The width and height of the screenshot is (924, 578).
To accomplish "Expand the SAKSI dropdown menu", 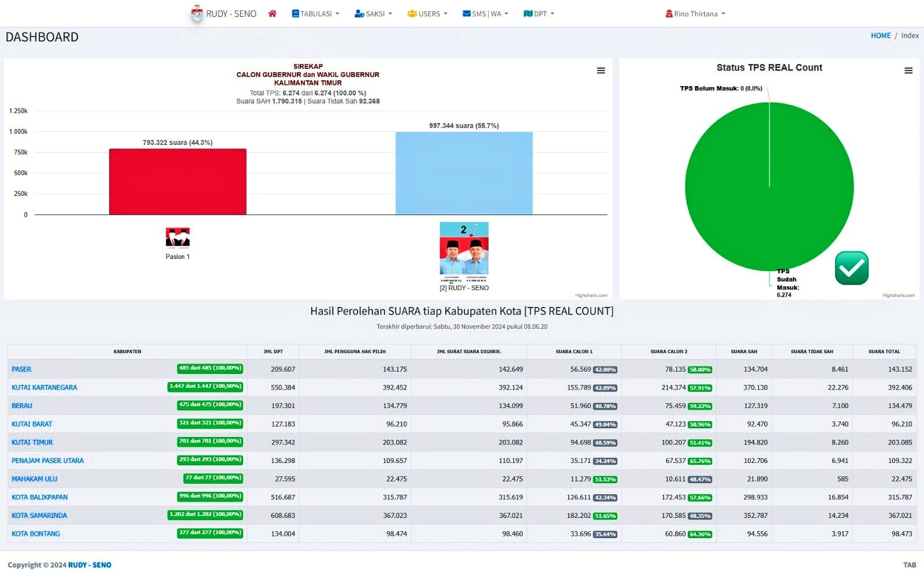I will click(x=373, y=13).
